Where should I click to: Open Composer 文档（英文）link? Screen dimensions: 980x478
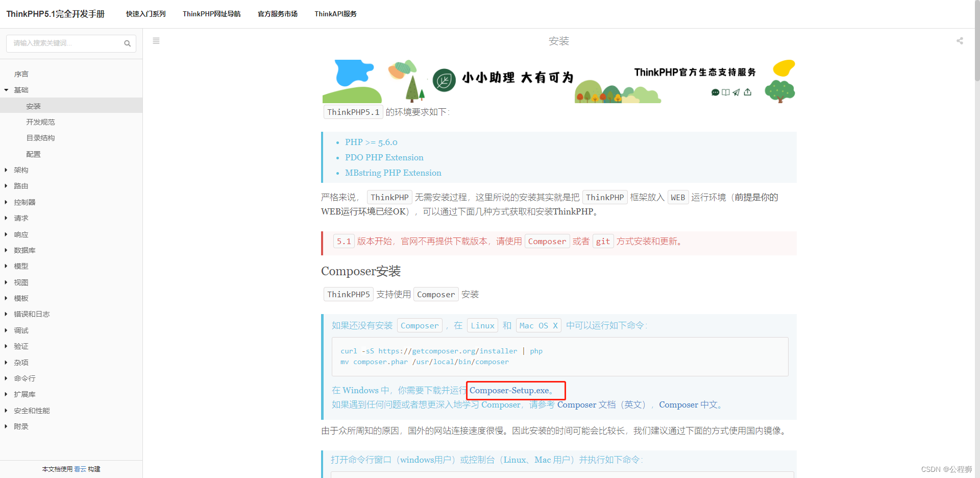tap(602, 405)
